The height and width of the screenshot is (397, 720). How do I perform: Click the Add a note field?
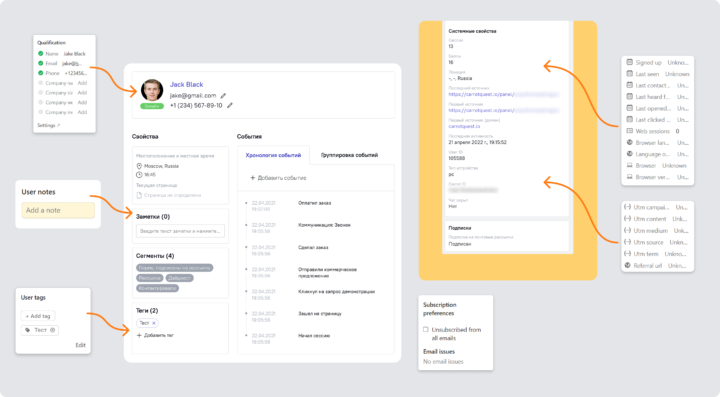point(58,210)
